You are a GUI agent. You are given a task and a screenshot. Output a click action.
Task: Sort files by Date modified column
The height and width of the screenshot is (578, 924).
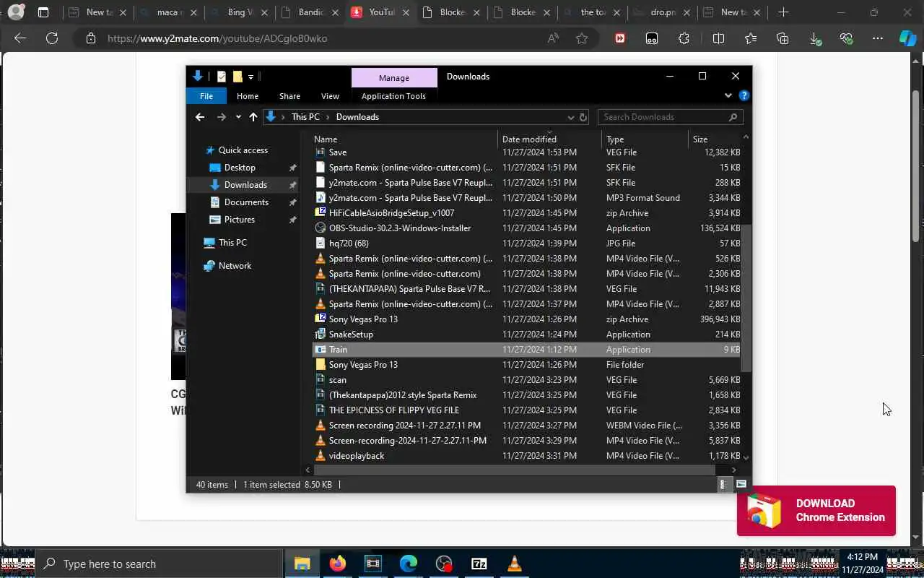click(x=549, y=139)
